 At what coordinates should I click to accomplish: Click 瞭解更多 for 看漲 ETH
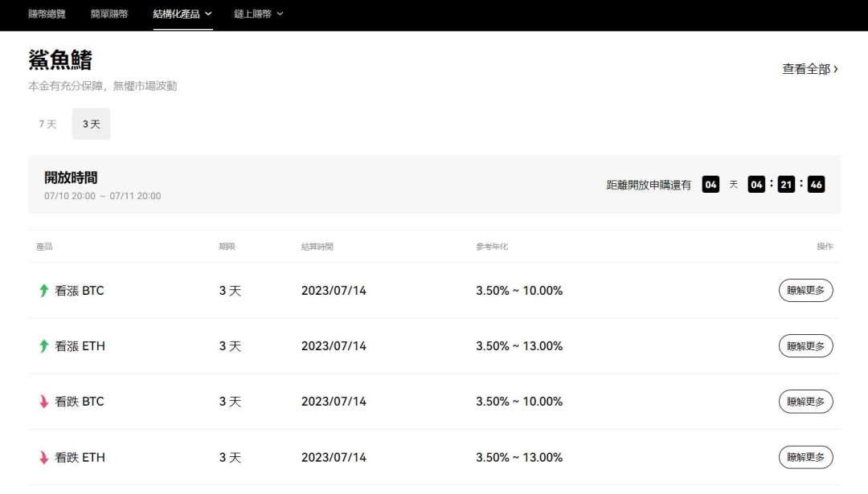pos(805,346)
